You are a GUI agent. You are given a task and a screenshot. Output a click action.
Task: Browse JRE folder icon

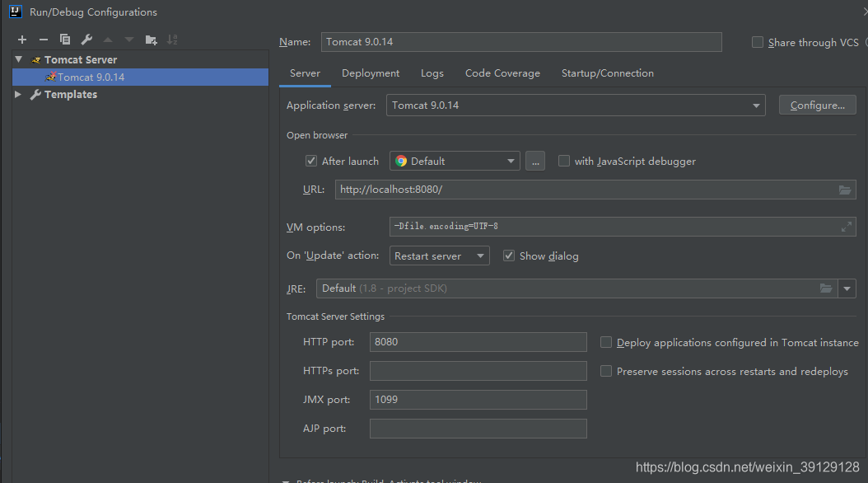coord(826,288)
